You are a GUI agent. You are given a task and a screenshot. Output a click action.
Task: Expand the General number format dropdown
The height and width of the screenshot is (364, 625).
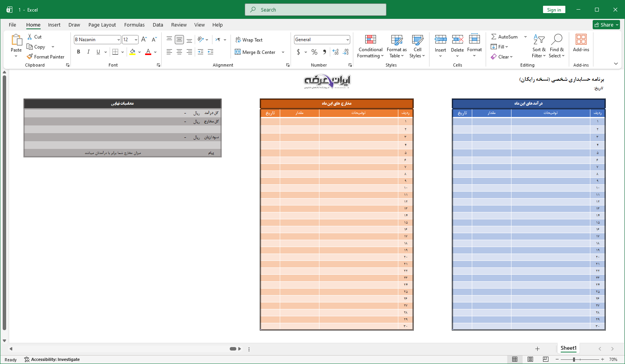pyautogui.click(x=347, y=40)
